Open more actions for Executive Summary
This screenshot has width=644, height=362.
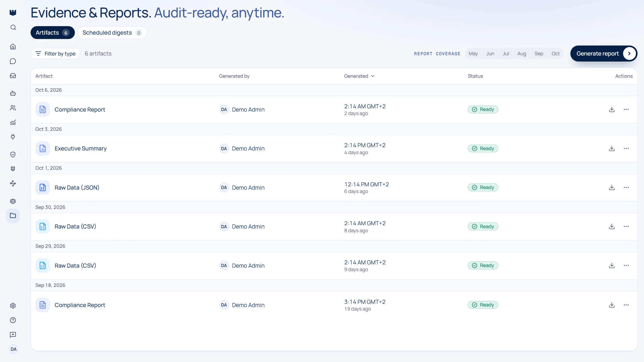(x=626, y=149)
